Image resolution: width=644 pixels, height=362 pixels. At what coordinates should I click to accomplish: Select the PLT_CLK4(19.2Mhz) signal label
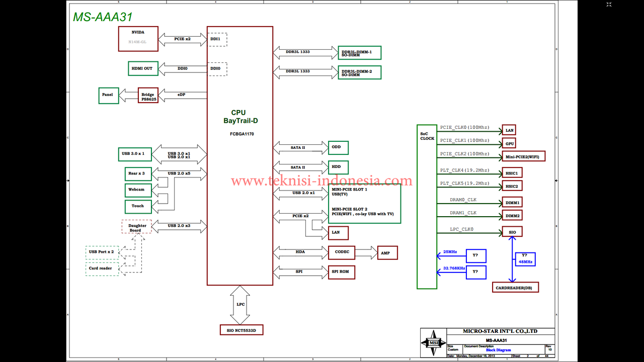click(x=464, y=170)
